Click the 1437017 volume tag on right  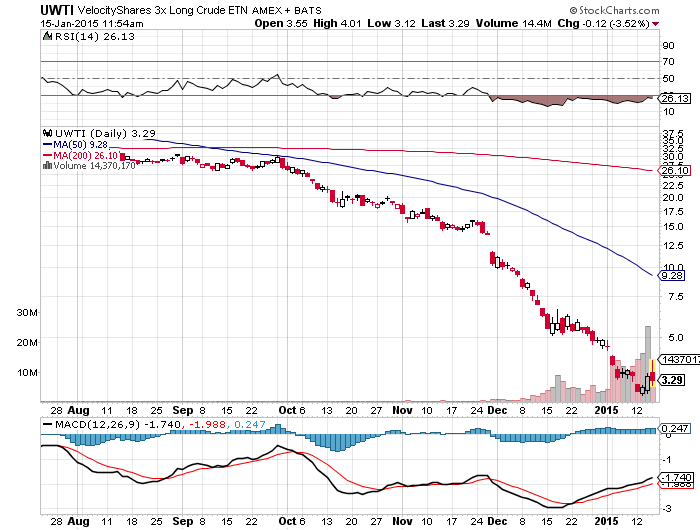(679, 359)
